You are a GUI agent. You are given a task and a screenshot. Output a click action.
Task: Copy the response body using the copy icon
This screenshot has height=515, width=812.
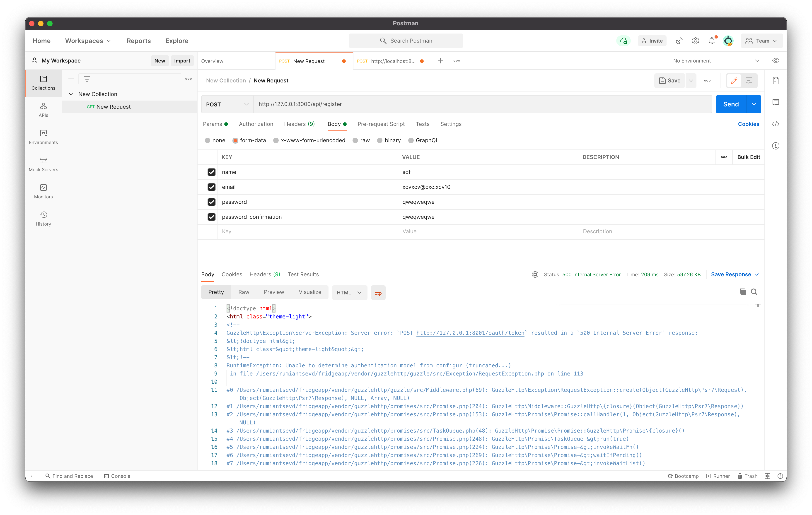click(x=742, y=292)
